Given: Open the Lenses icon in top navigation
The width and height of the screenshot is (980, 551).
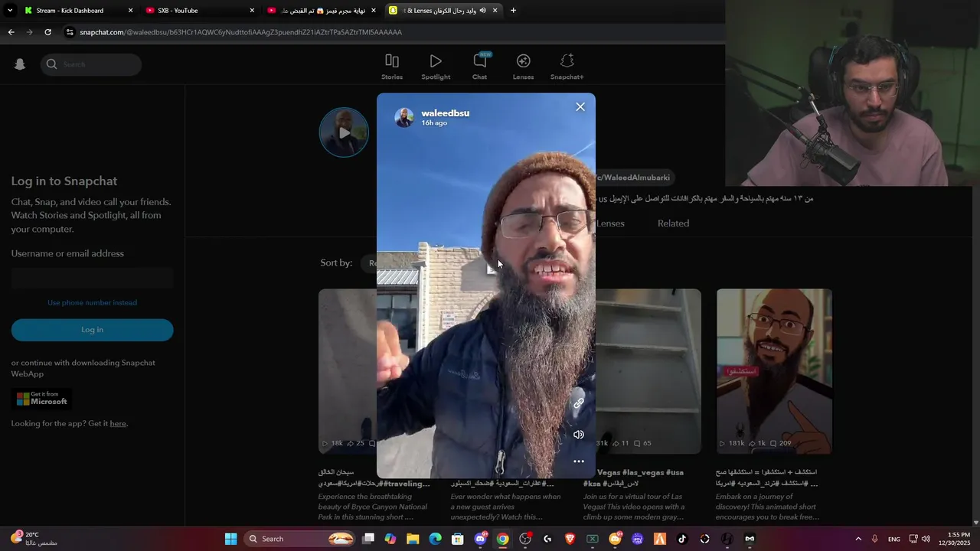Looking at the screenshot, I should 524,61.
